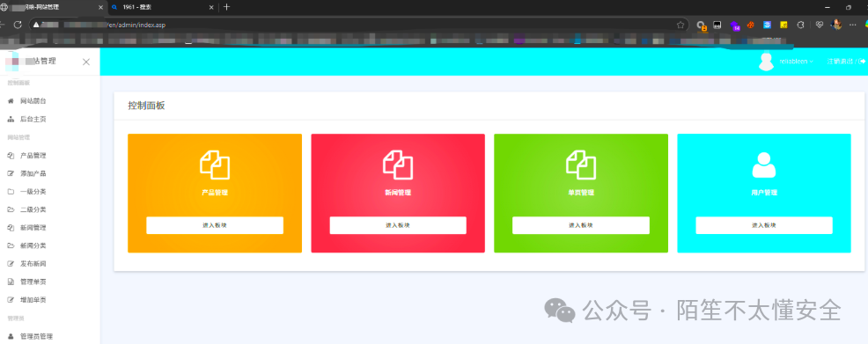Click the 用户管理 title on the cyan card
The height and width of the screenshot is (344, 868).
pos(764,193)
